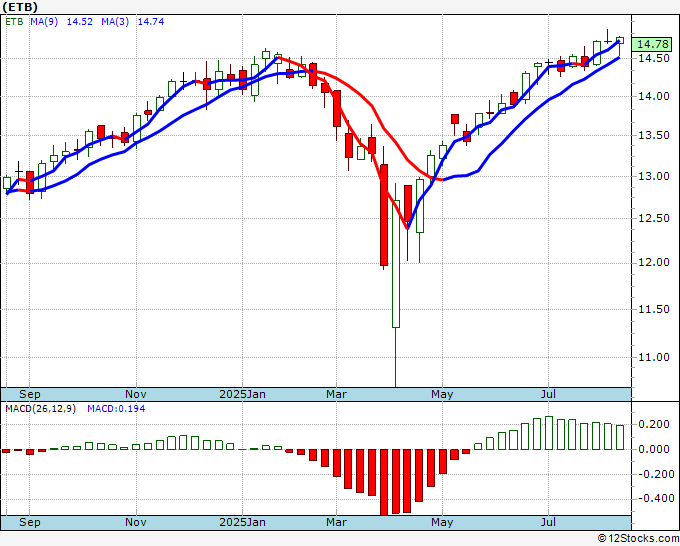This screenshot has width=680, height=546.
Task: Click Jul on the MACD date axis
Action: (549, 522)
